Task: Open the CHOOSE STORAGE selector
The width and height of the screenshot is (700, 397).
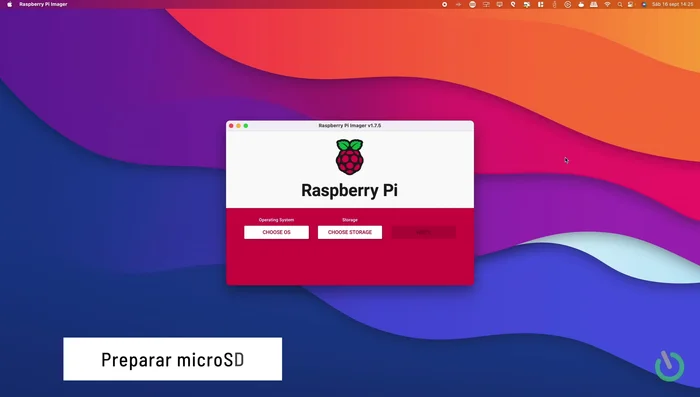Action: tap(350, 232)
